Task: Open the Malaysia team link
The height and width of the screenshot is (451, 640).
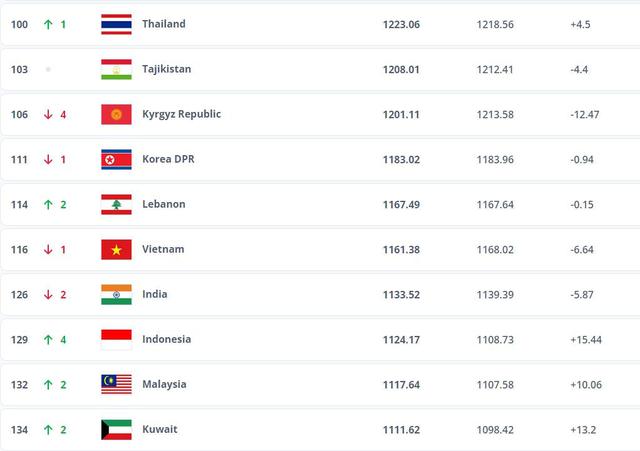Action: [x=164, y=384]
